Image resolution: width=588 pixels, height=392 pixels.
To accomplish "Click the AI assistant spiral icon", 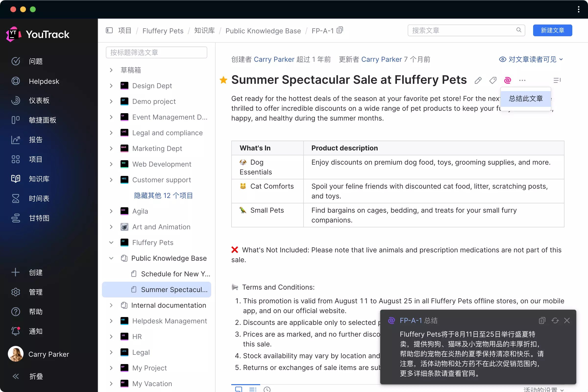I will pos(507,80).
